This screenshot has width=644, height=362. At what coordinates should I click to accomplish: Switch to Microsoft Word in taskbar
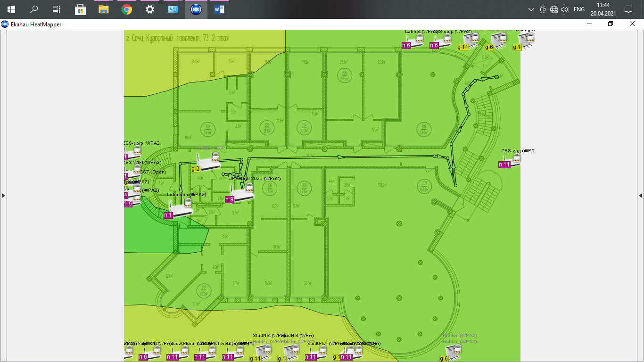[219, 9]
